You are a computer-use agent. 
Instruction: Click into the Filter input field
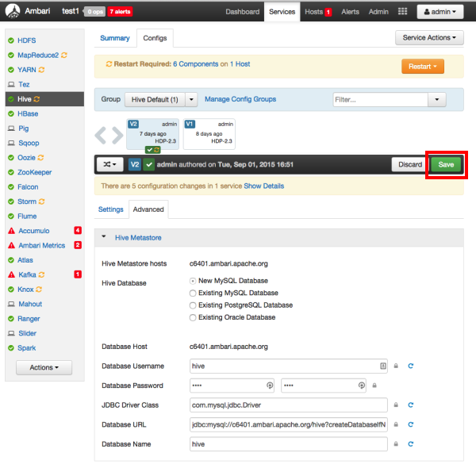click(x=380, y=99)
